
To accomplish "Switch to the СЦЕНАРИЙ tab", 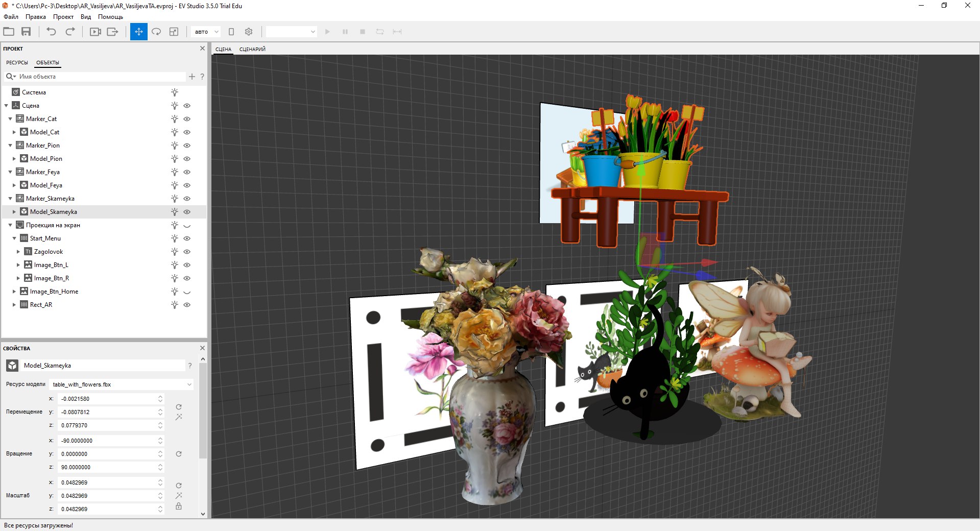I will coord(252,50).
